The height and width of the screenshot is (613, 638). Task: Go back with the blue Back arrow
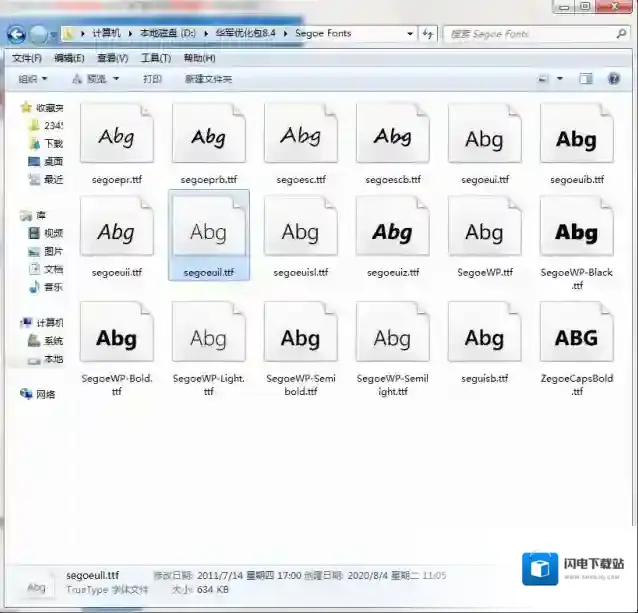pyautogui.click(x=17, y=35)
